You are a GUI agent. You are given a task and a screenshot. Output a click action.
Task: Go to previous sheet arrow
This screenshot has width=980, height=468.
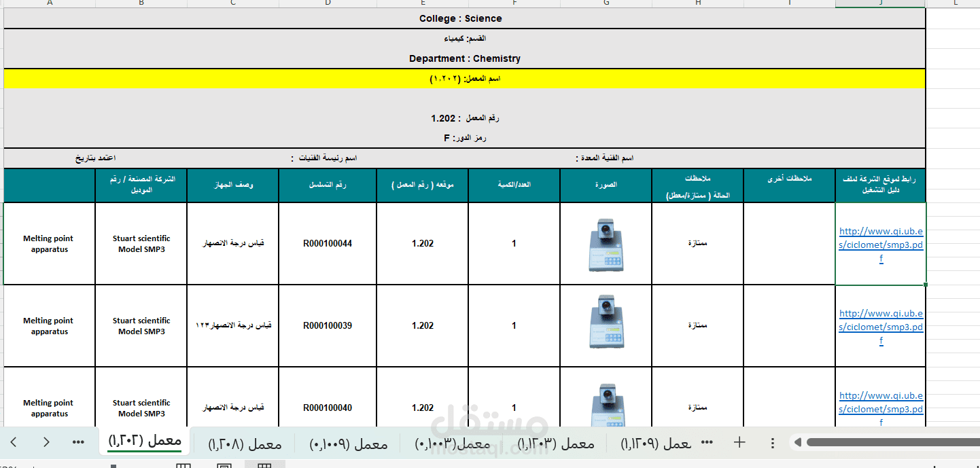point(14,442)
